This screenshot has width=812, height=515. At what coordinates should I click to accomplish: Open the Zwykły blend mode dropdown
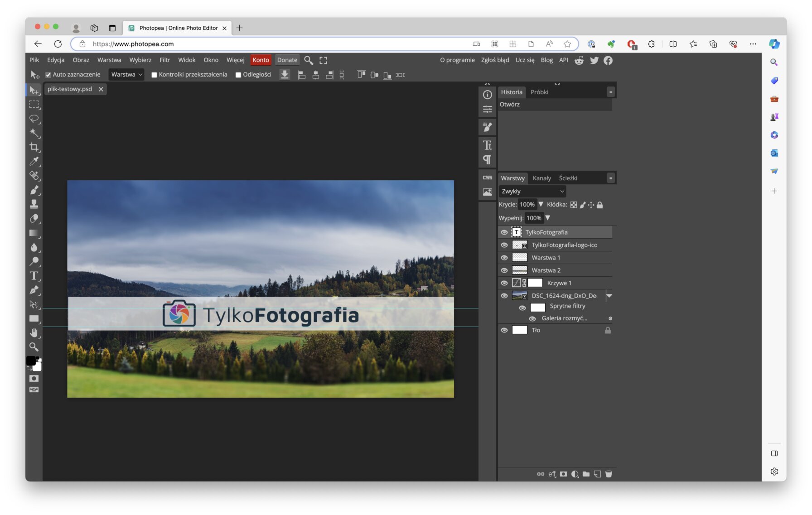pyautogui.click(x=532, y=191)
